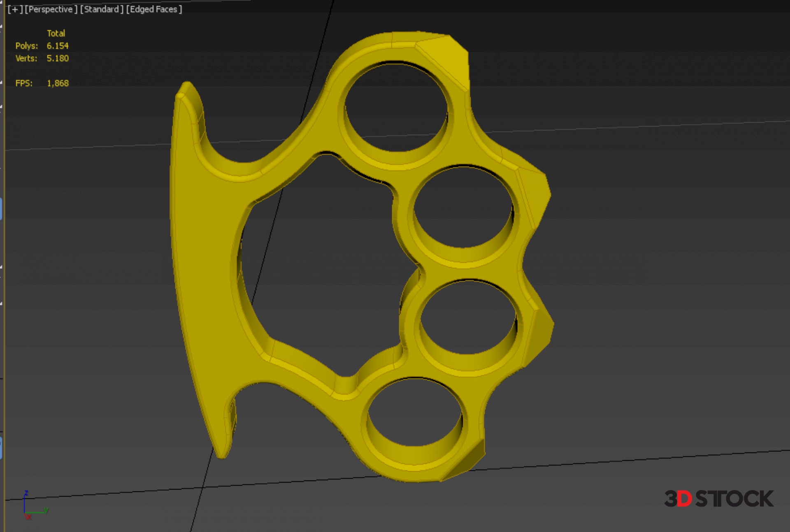This screenshot has height=532, width=790.
Task: Open the Perspective point-of-view menu
Action: pyautogui.click(x=51, y=9)
